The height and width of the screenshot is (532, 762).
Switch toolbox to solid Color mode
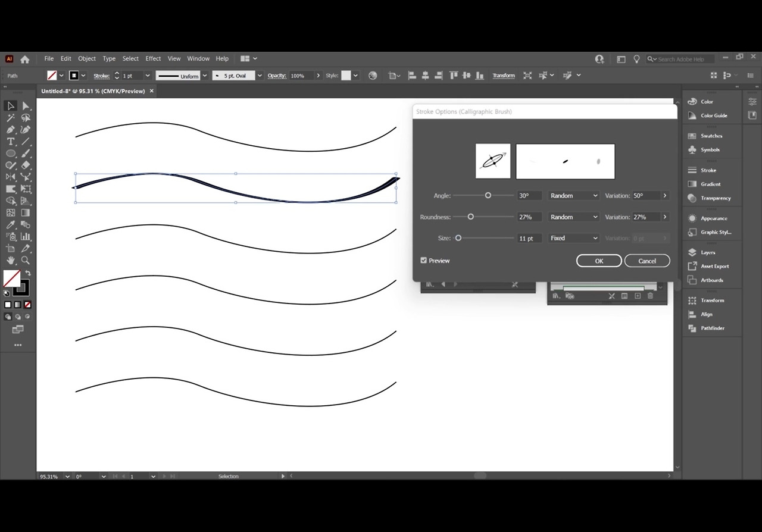point(8,305)
